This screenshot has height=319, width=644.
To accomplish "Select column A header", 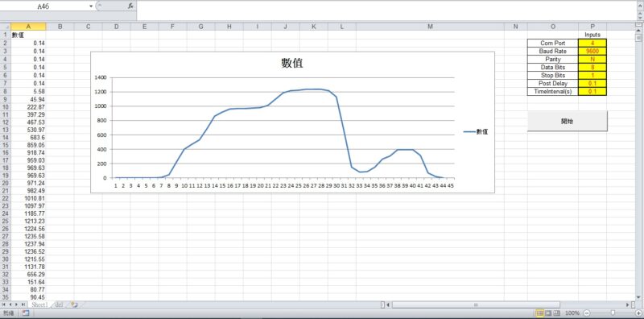I will pos(28,27).
